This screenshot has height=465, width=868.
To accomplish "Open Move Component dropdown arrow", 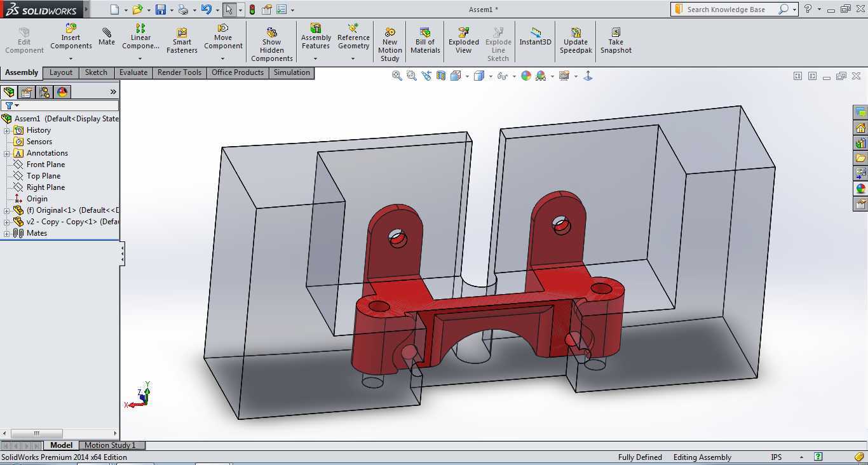I will (x=223, y=58).
